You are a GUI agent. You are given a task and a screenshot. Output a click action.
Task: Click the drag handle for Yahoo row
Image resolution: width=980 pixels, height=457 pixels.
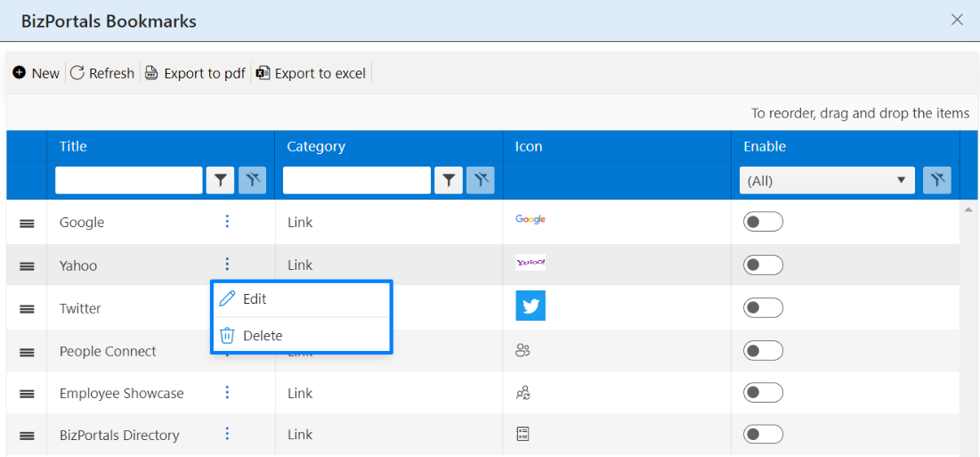click(27, 265)
